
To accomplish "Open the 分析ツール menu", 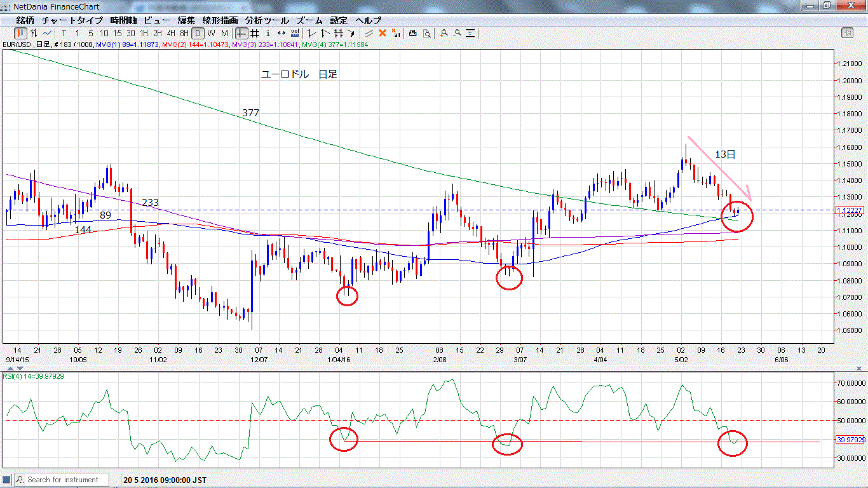I will [267, 20].
